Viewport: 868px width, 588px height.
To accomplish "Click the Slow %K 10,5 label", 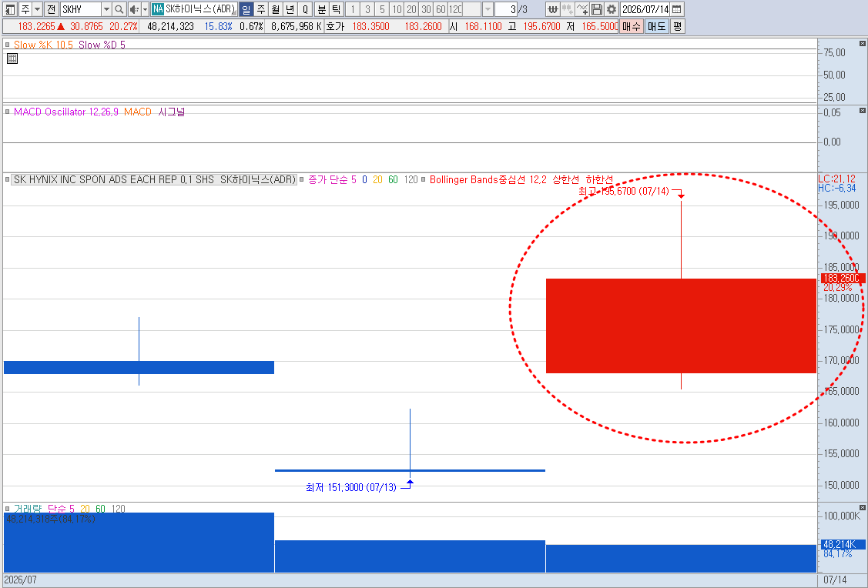I will [43, 45].
